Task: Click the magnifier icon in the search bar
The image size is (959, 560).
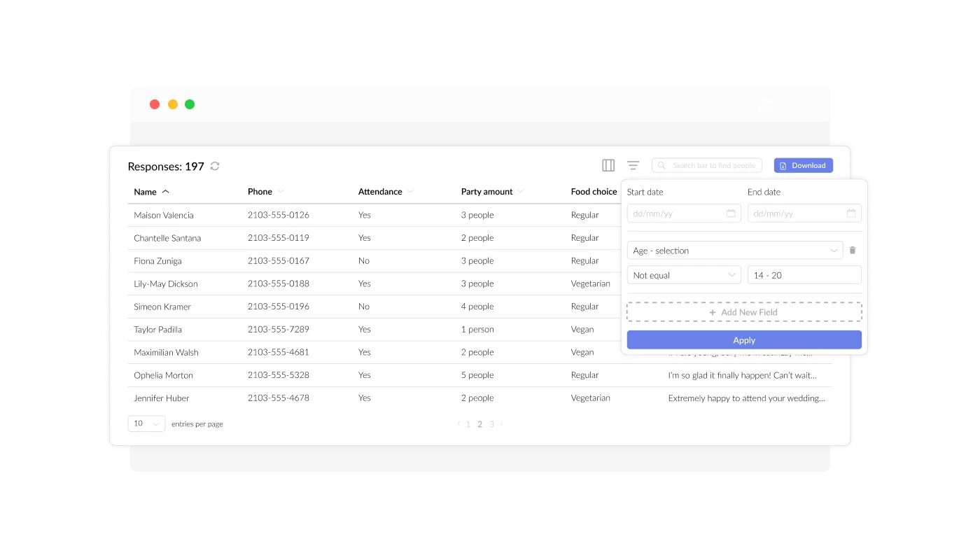Action: (661, 165)
